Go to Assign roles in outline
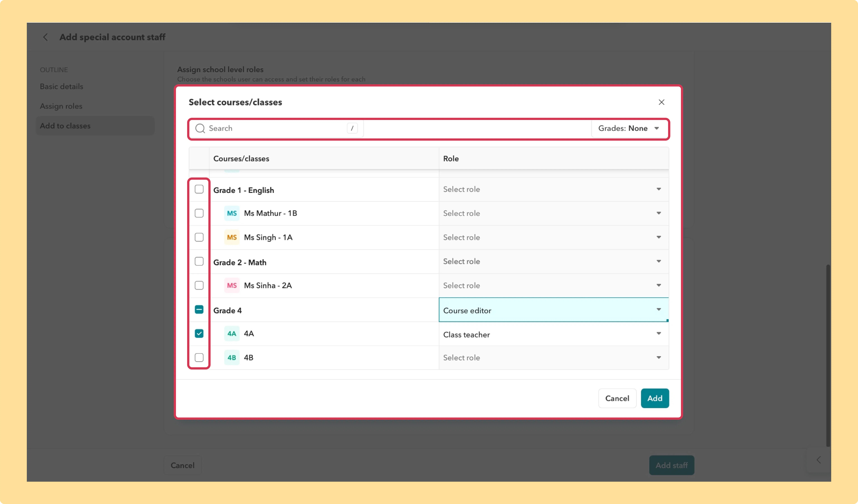Screen dimensions: 858x504 coord(61,106)
